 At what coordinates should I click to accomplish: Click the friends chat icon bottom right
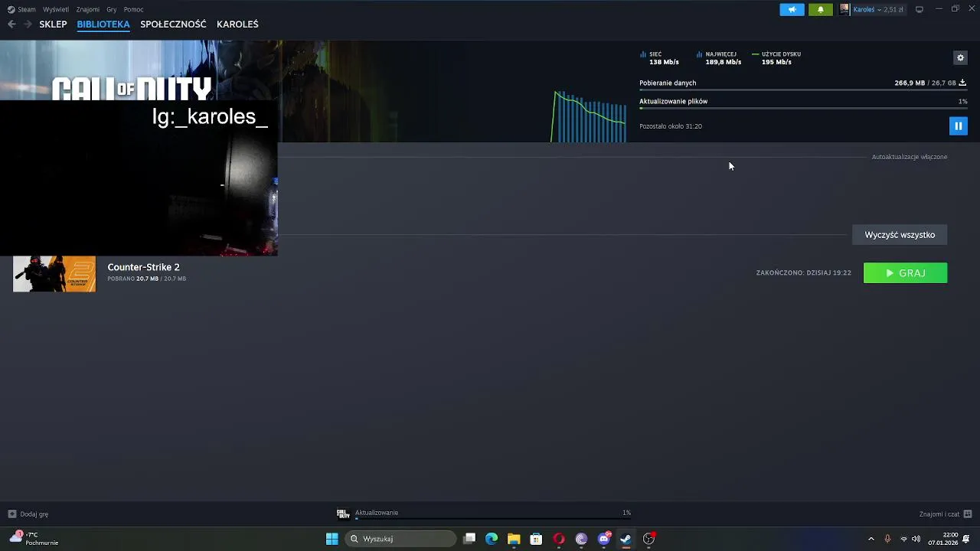point(968,514)
